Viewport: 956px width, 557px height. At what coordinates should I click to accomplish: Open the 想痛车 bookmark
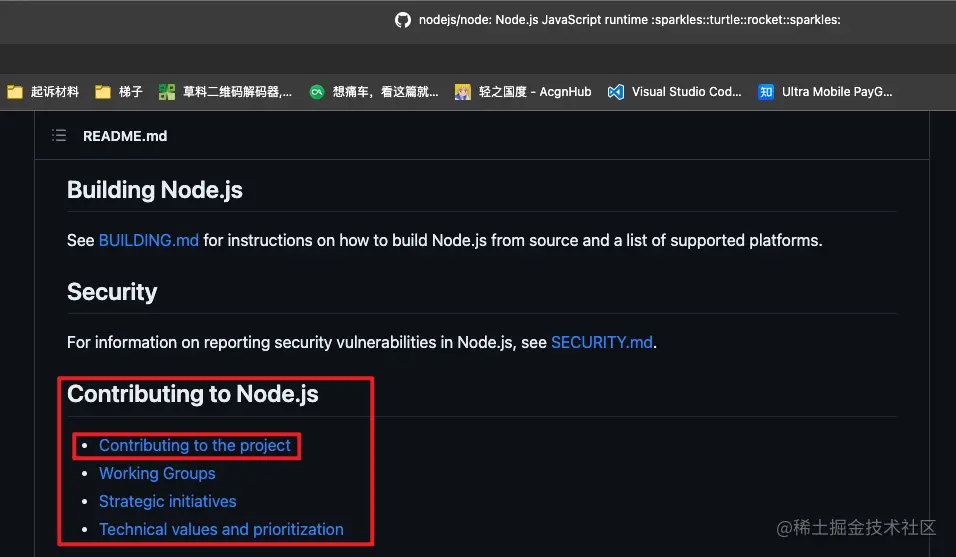tap(374, 92)
